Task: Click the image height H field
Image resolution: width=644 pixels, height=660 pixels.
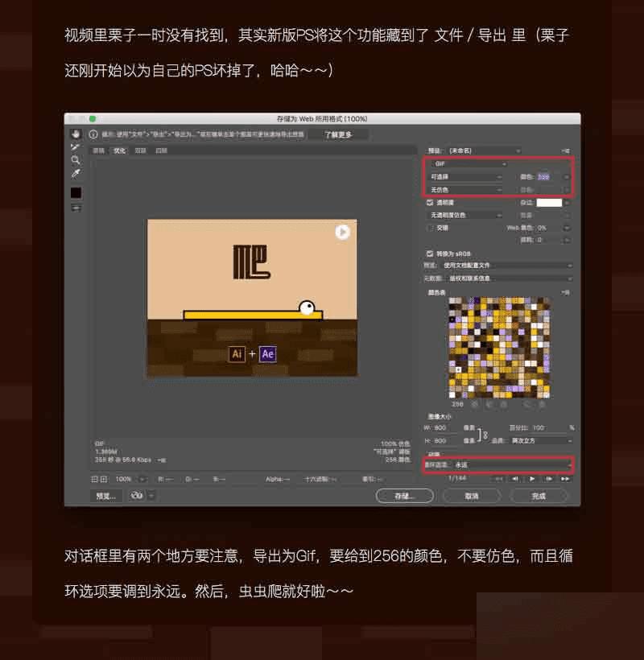Action: click(x=445, y=441)
